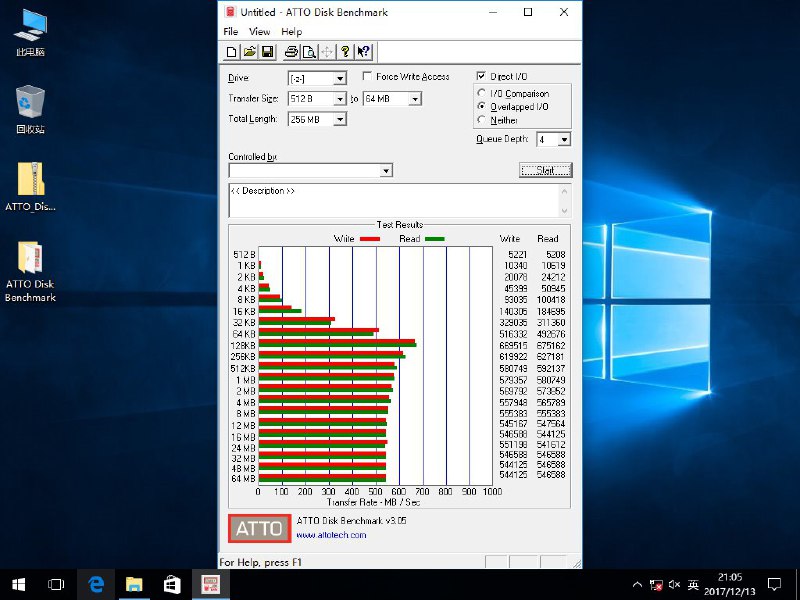
Task: Open the File menu
Action: 231,32
